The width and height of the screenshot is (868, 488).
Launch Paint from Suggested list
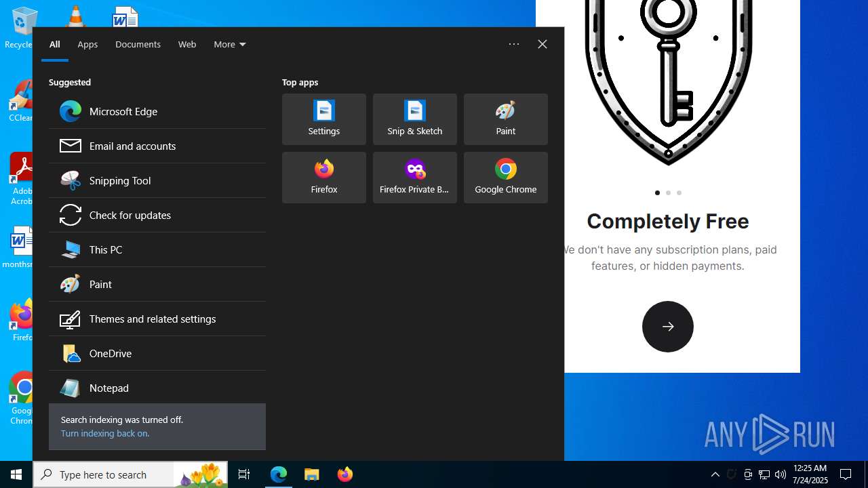157,284
